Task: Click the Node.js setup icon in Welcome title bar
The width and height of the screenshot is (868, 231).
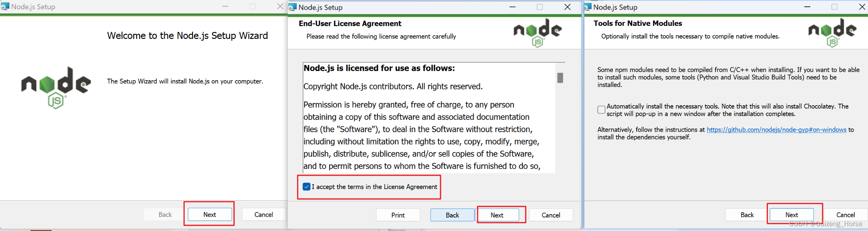Action: (5, 6)
